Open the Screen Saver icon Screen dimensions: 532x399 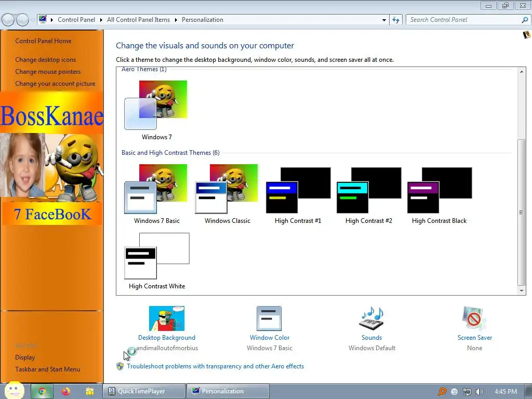point(474,318)
